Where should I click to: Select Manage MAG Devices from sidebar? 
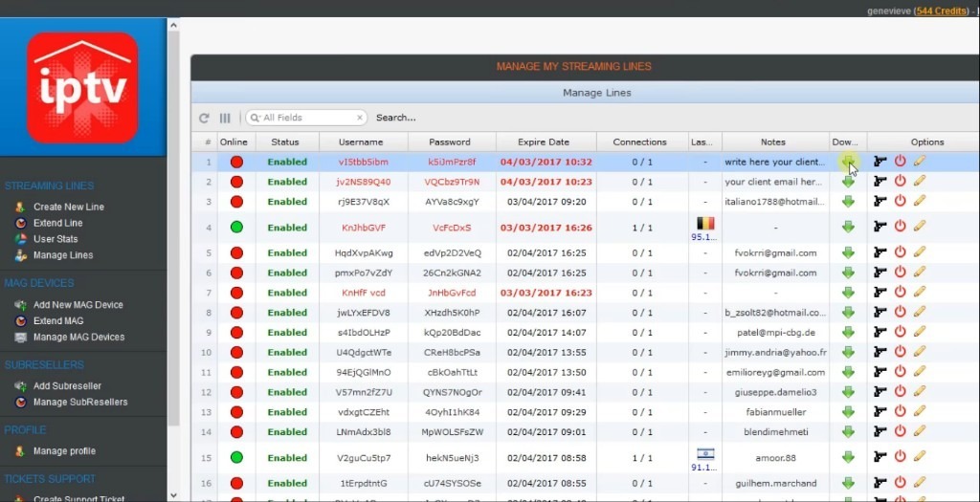(x=78, y=338)
